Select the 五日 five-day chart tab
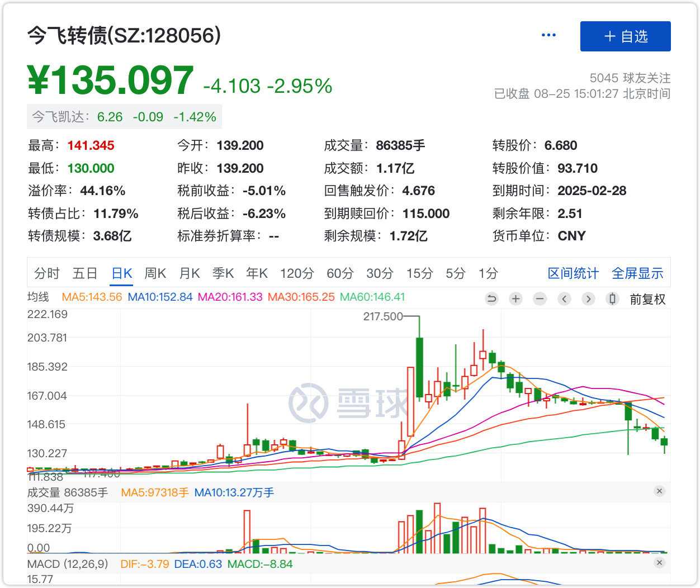Screen dimensions: 700x588 85,273
